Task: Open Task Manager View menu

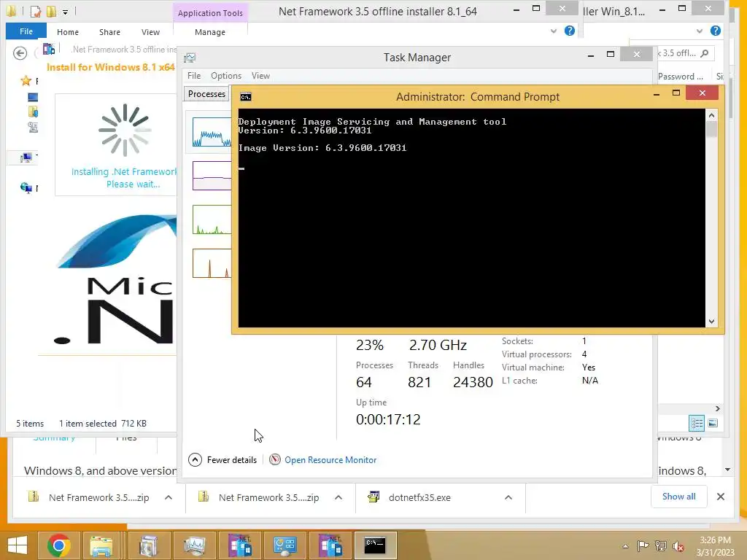Action: (260, 76)
